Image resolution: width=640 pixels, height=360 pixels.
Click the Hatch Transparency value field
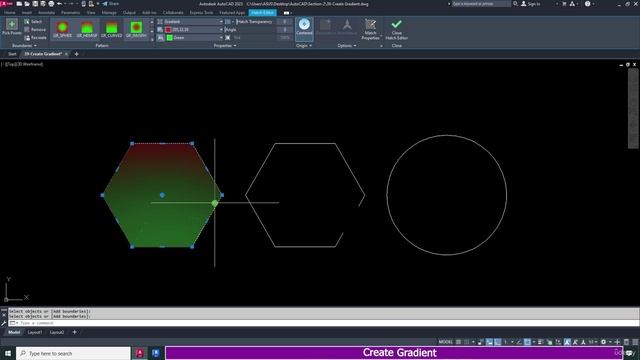click(x=284, y=22)
